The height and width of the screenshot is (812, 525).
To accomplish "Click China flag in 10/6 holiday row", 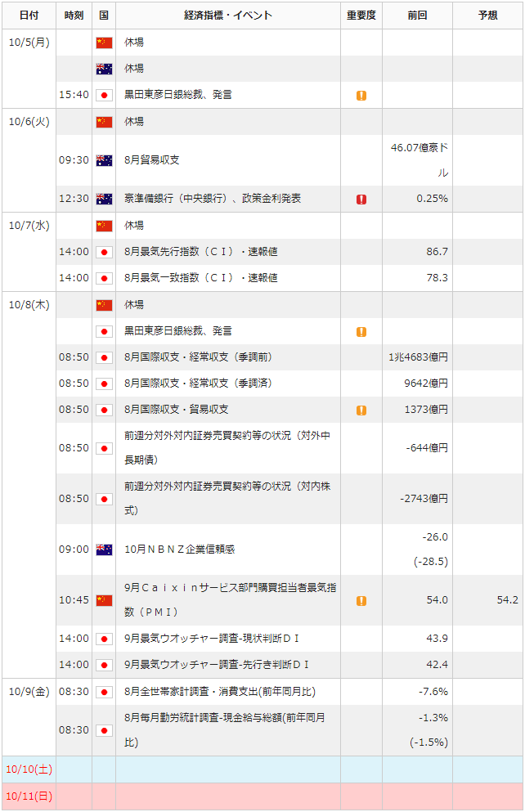I will 104,122.
